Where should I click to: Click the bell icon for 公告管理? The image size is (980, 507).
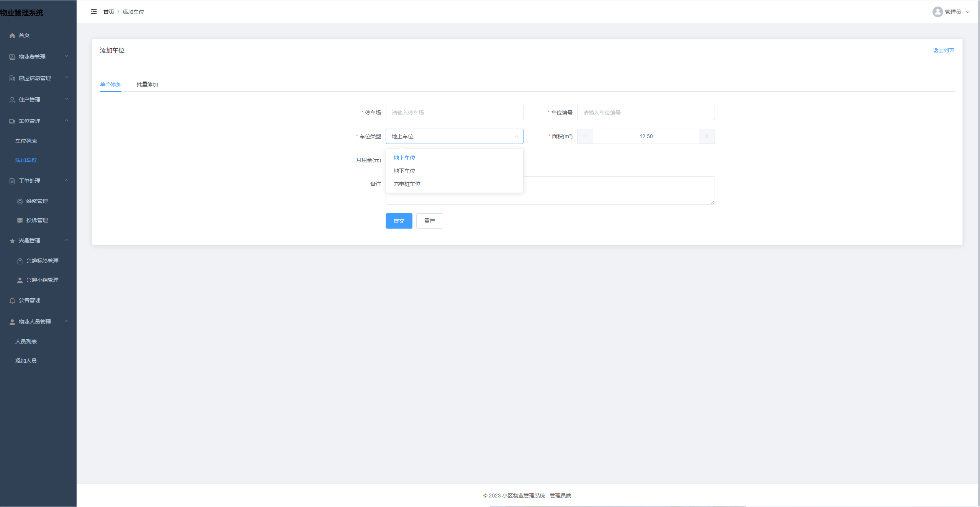point(12,301)
